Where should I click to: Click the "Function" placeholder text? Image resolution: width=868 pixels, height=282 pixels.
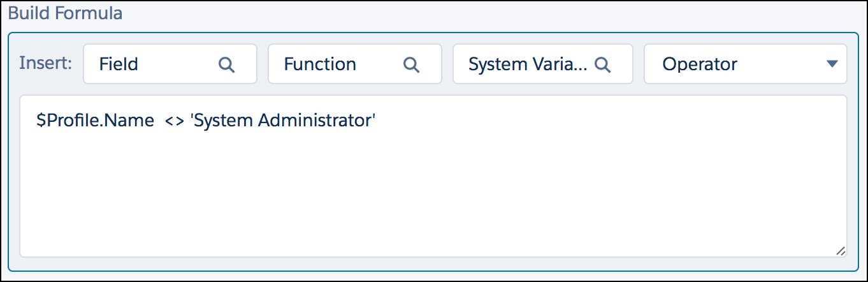coord(320,64)
